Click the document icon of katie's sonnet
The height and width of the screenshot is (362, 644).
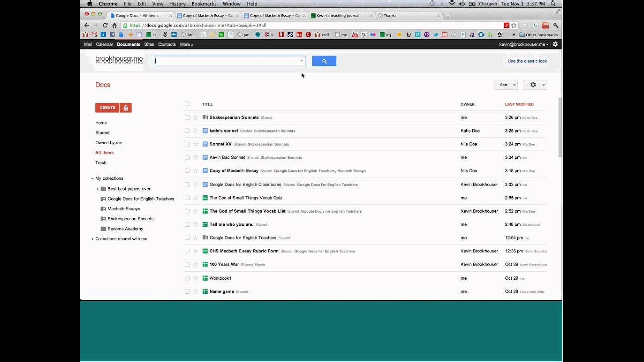(205, 131)
